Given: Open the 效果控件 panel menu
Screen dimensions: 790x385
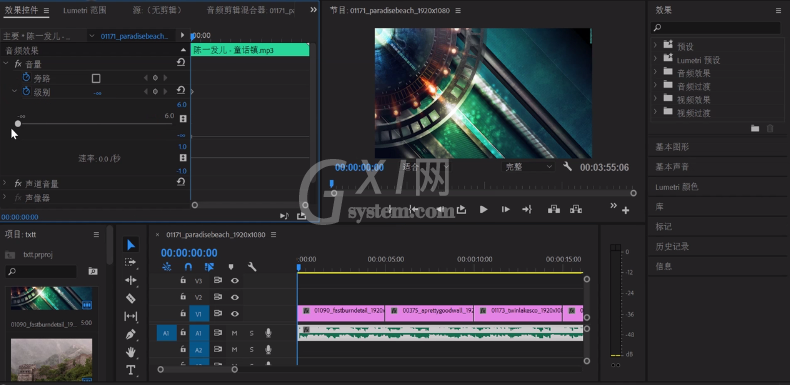Looking at the screenshot, I should click(46, 11).
